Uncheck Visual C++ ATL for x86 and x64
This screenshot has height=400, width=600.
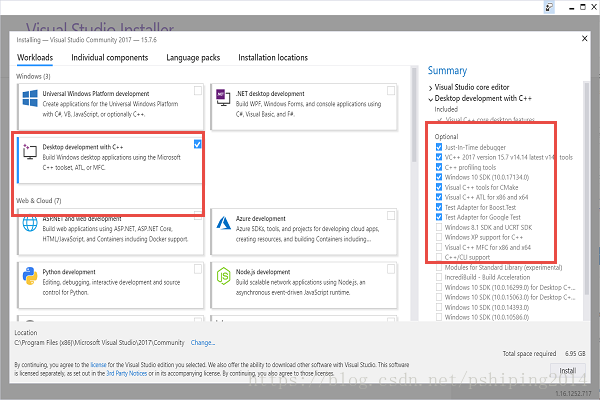pos(439,197)
